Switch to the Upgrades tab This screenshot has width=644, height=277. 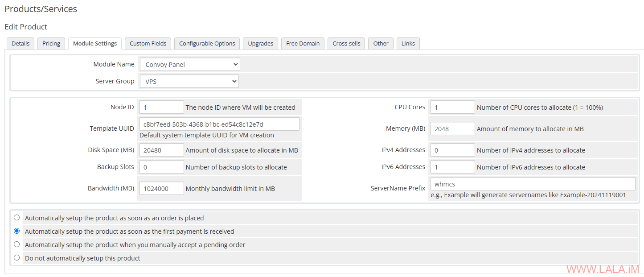(261, 43)
